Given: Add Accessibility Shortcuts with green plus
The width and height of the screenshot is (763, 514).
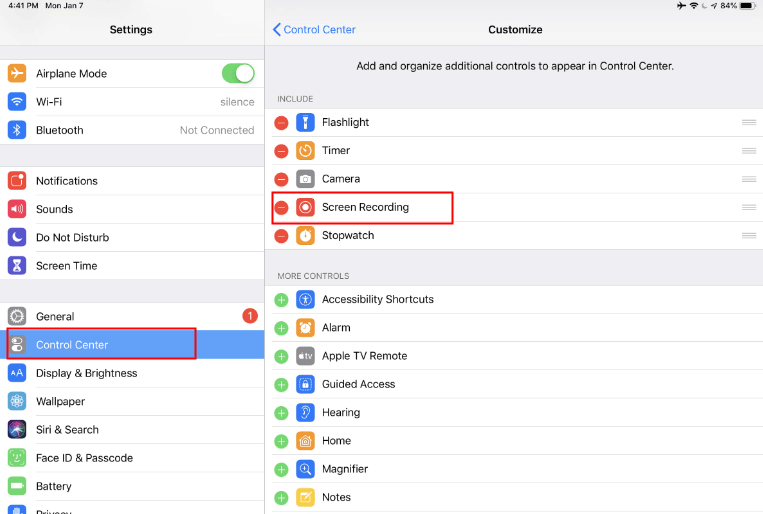Looking at the screenshot, I should 281,300.
